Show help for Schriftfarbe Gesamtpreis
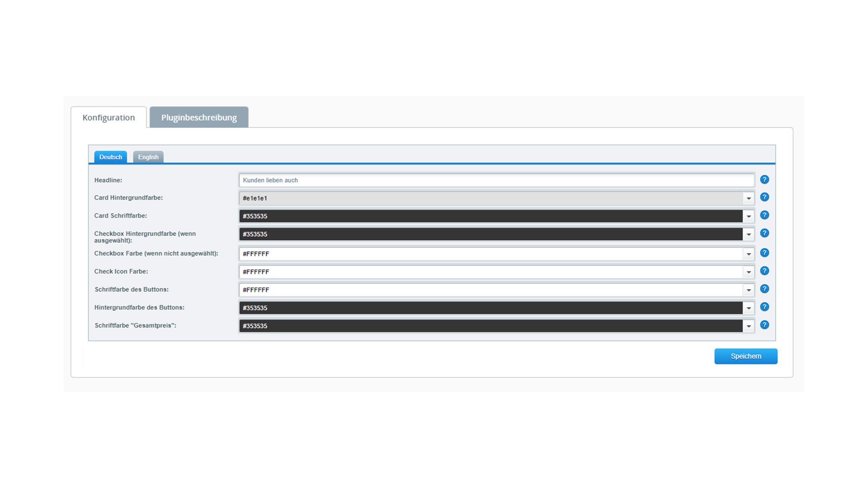 tap(764, 325)
